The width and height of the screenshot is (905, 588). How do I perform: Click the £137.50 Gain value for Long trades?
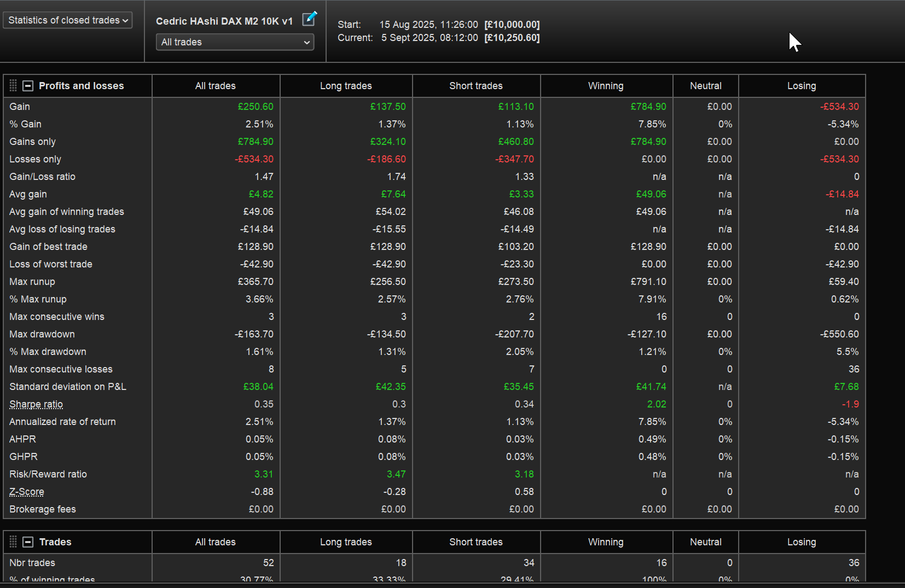(388, 107)
